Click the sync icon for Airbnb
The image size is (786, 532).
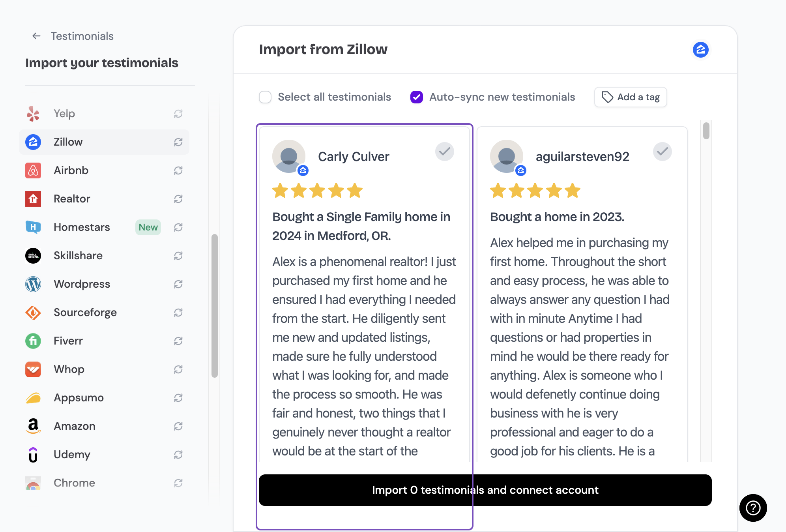pos(178,170)
